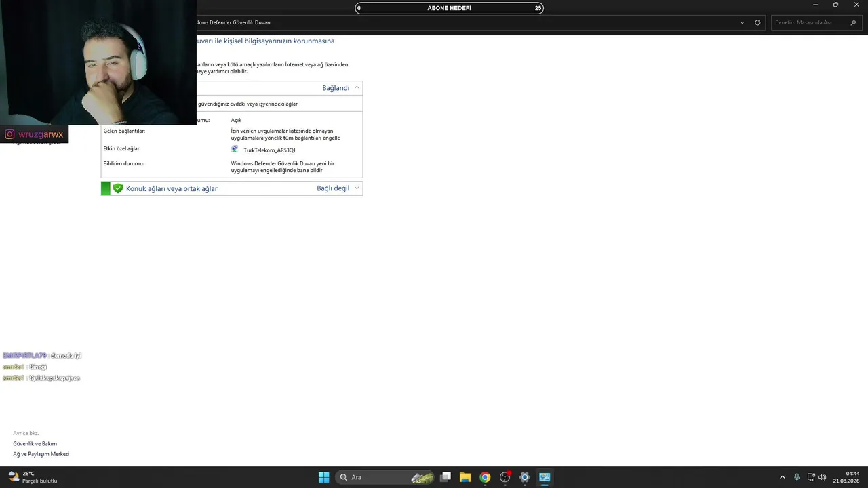Open File Explorer from the taskbar

465,477
